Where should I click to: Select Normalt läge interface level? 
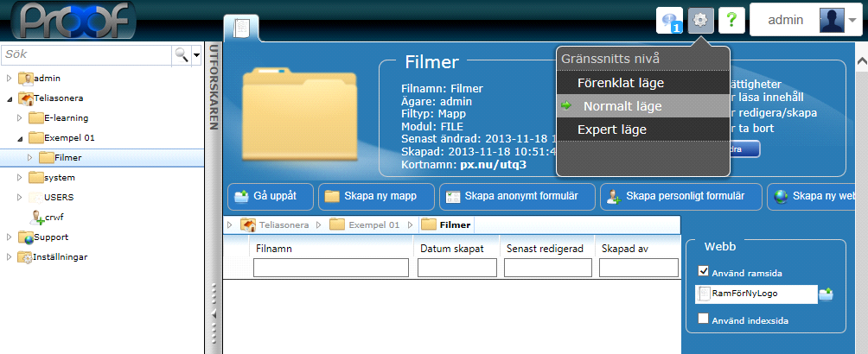point(622,106)
